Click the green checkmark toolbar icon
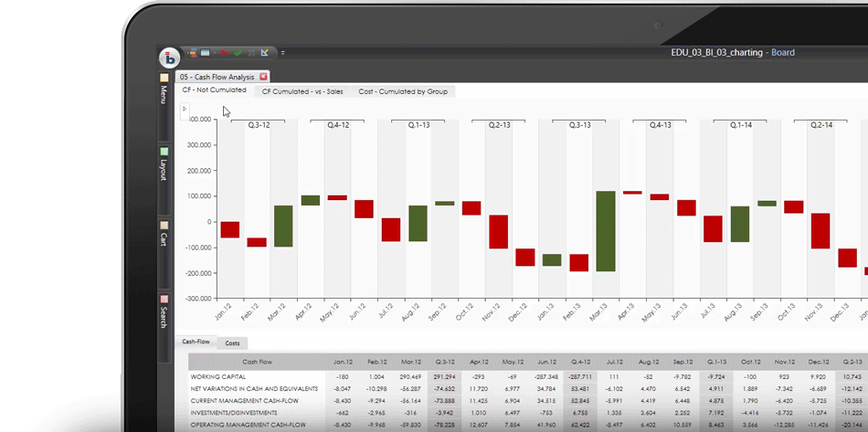 (238, 52)
